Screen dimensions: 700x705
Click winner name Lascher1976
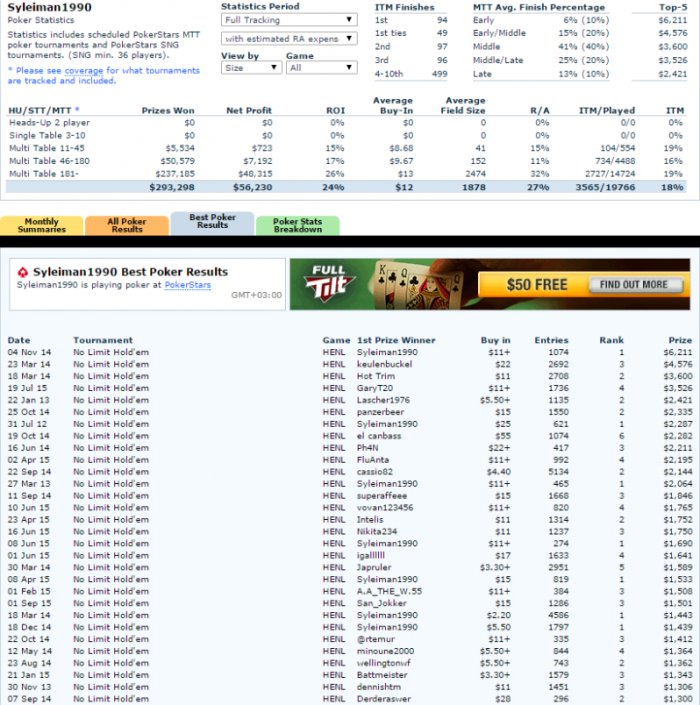[x=383, y=400]
